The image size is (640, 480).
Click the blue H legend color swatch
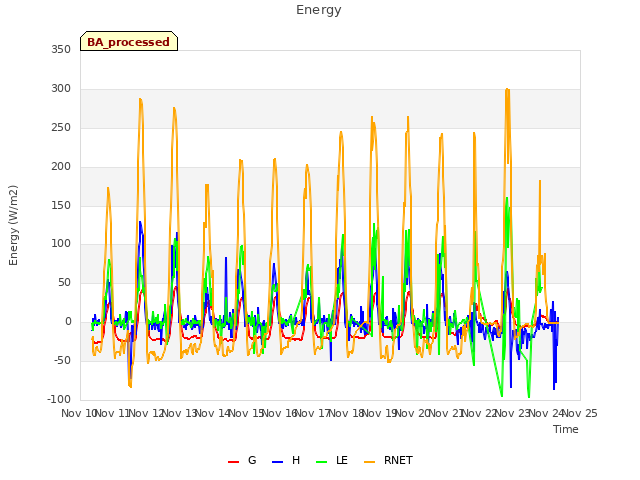point(277,462)
